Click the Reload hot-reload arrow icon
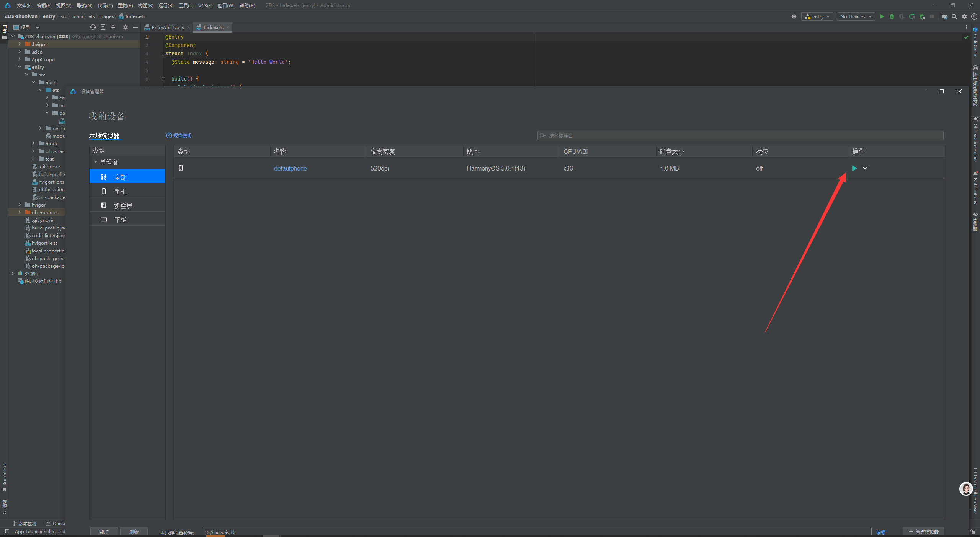The height and width of the screenshot is (537, 980). (912, 16)
